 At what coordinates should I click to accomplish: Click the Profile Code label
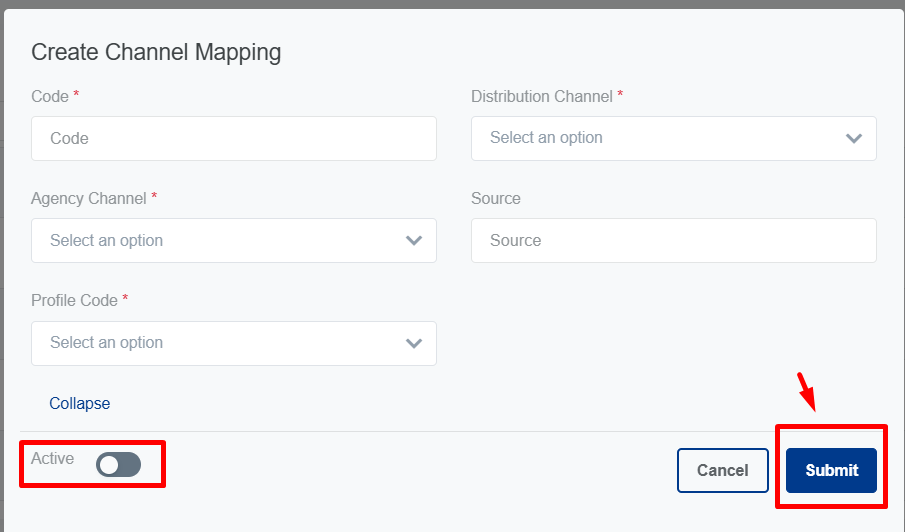pos(74,300)
